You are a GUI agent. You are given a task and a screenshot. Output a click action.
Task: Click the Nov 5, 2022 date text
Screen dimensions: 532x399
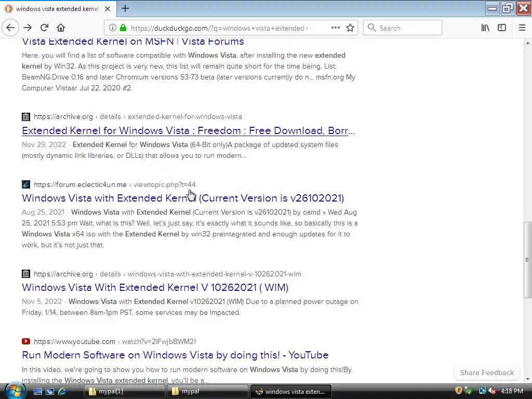coord(42,302)
